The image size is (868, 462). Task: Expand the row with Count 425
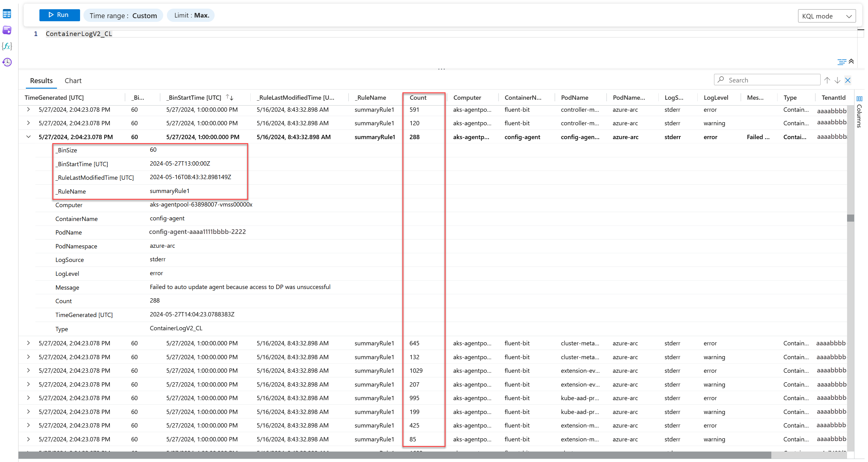pos(28,426)
